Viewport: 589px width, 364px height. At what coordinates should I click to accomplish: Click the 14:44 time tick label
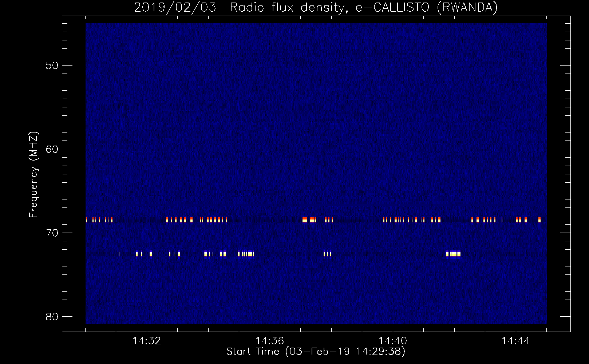click(516, 341)
